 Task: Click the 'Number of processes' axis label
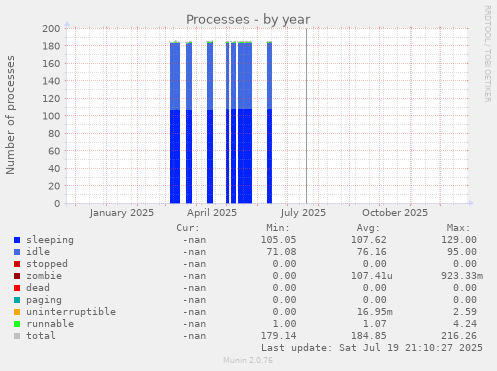[x=10, y=115]
